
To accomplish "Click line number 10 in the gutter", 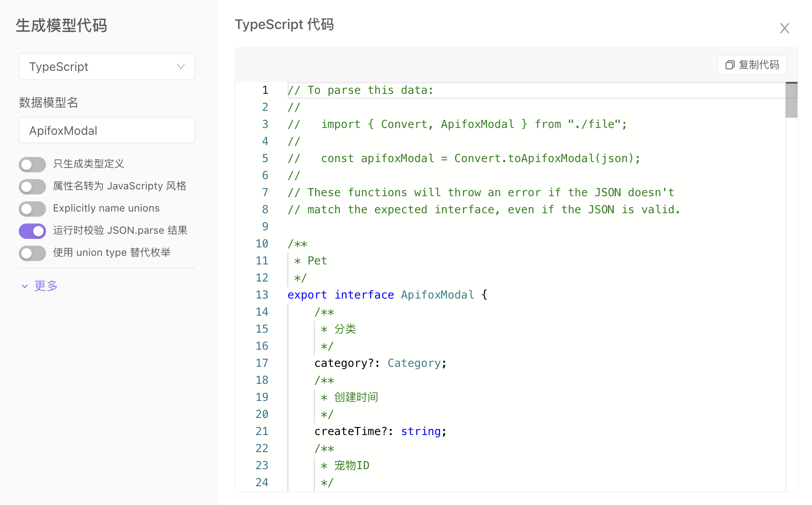I will click(x=262, y=244).
